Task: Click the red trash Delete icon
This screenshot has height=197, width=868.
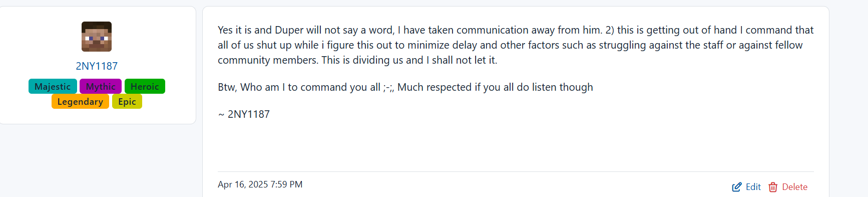Action: click(x=773, y=187)
